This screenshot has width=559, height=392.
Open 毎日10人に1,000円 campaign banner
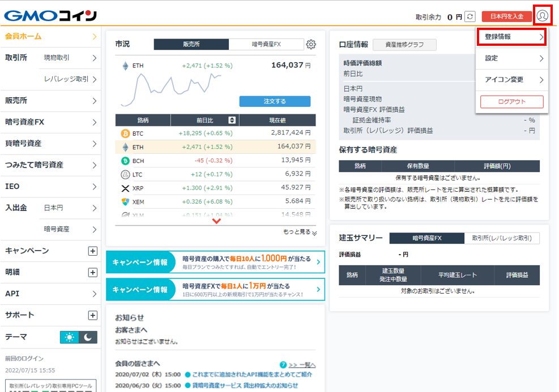215,262
